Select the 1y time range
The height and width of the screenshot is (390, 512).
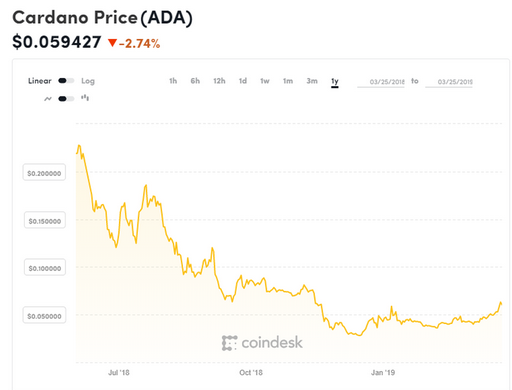click(335, 81)
